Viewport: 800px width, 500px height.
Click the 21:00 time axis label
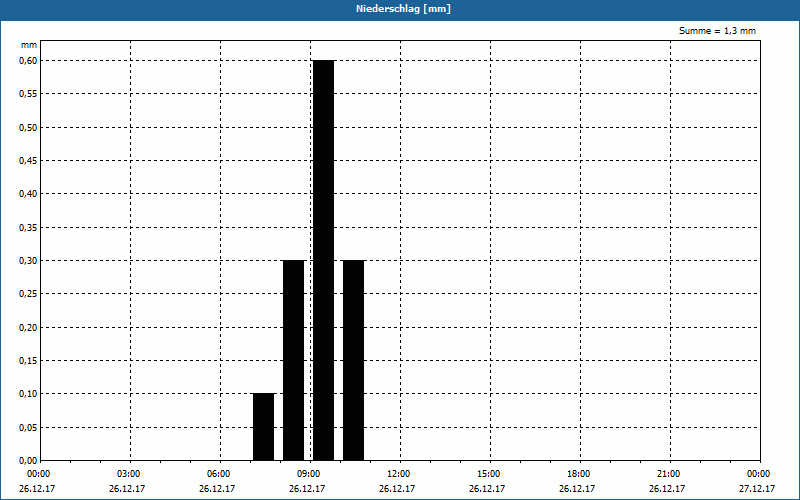pyautogui.click(x=668, y=474)
